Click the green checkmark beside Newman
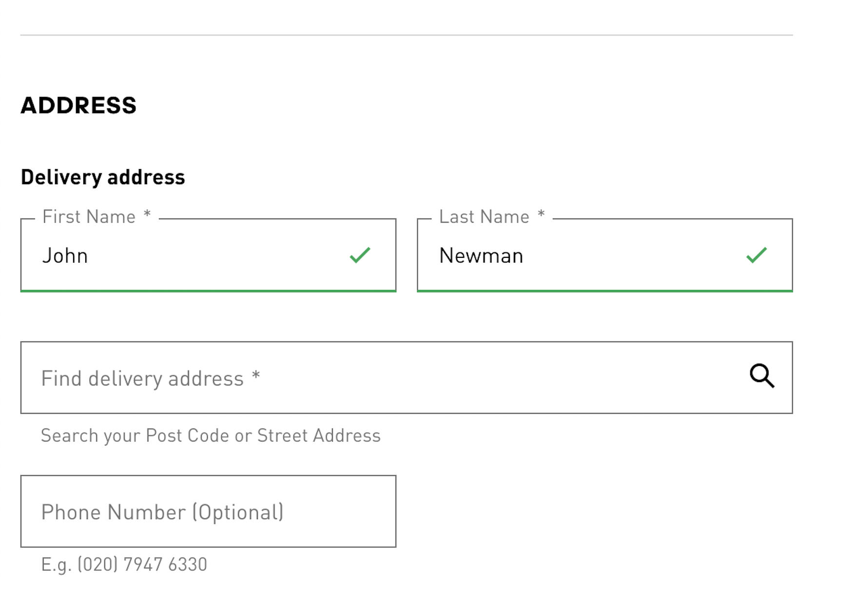 click(757, 255)
